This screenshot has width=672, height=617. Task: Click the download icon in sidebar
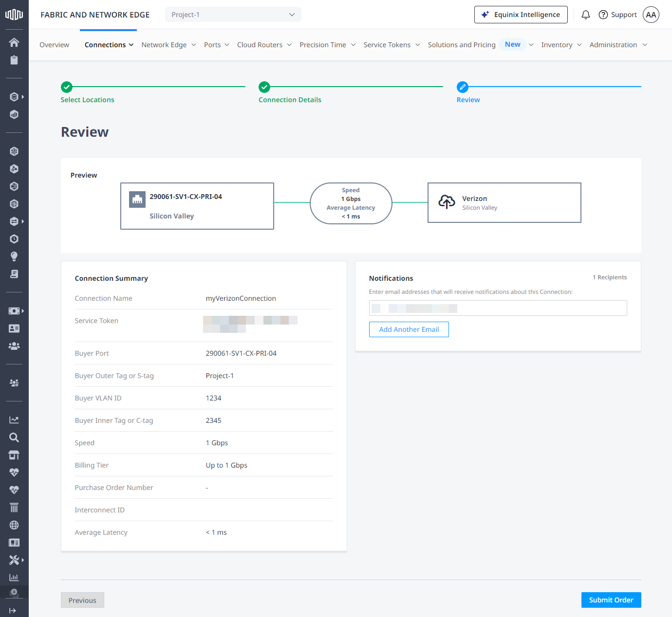click(14, 592)
